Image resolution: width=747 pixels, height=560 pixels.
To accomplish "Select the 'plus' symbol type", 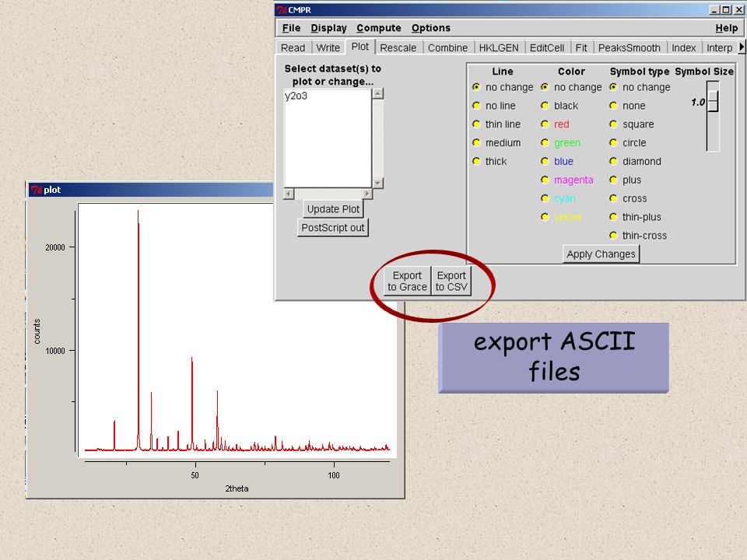I will coord(614,180).
